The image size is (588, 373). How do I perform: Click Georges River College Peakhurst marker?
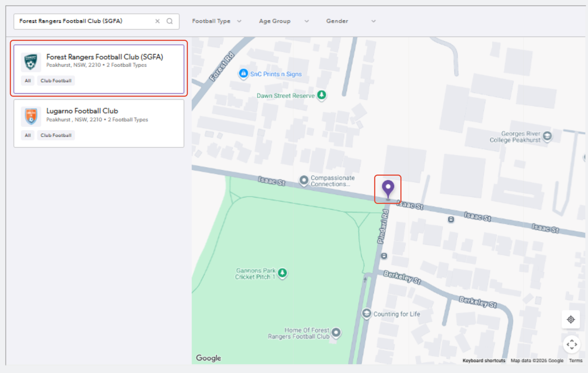[x=547, y=136]
